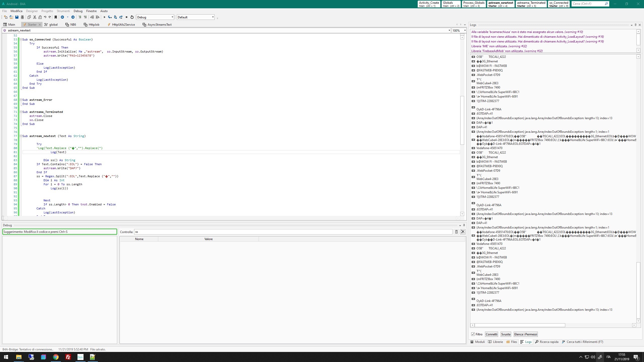Collapse the so_Connected sub with its fold toggle
644x362 pixels.
click(x=21, y=39)
